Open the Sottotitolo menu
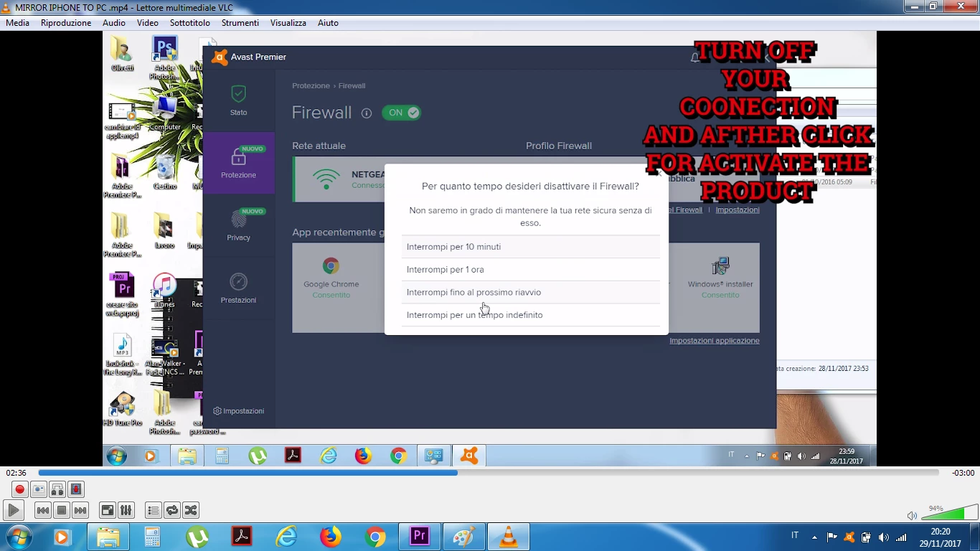The width and height of the screenshot is (980, 551). point(190,23)
